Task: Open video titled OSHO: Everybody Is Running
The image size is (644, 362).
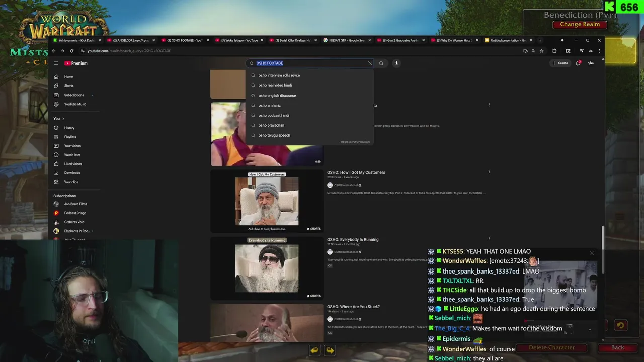Action: tap(353, 239)
